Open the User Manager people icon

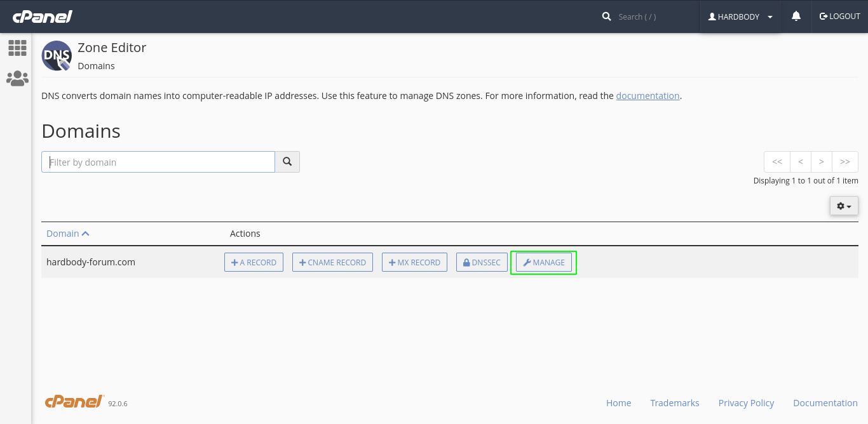[x=17, y=79]
